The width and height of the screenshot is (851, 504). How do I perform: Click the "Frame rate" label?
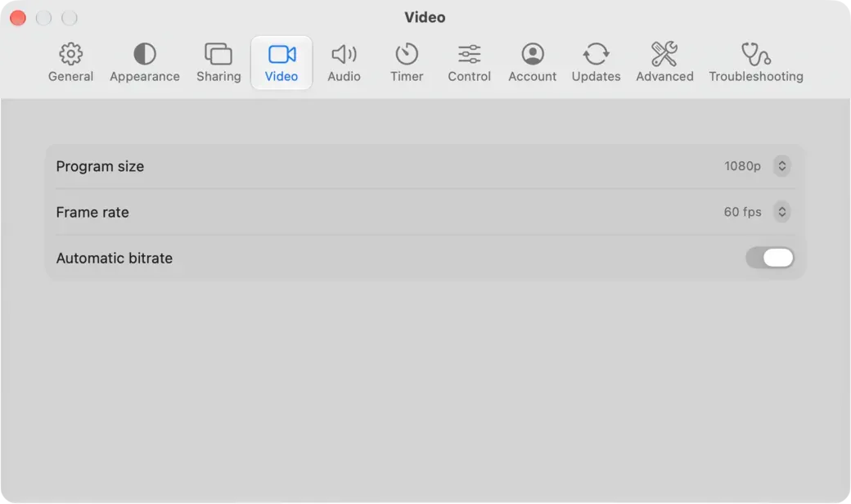[x=92, y=212]
